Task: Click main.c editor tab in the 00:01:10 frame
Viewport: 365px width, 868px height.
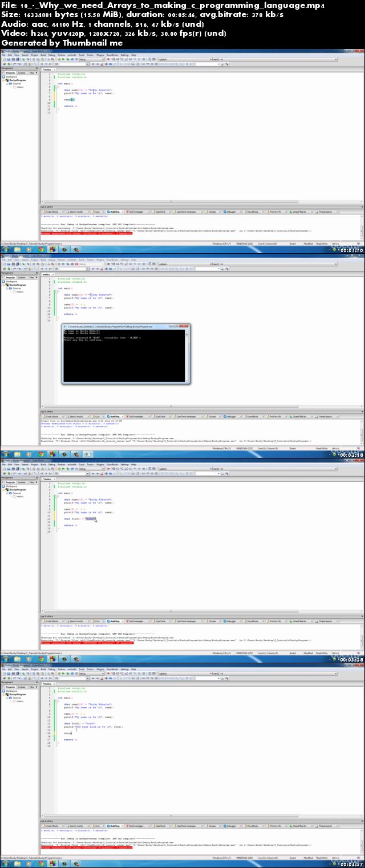Action: pyautogui.click(x=48, y=69)
